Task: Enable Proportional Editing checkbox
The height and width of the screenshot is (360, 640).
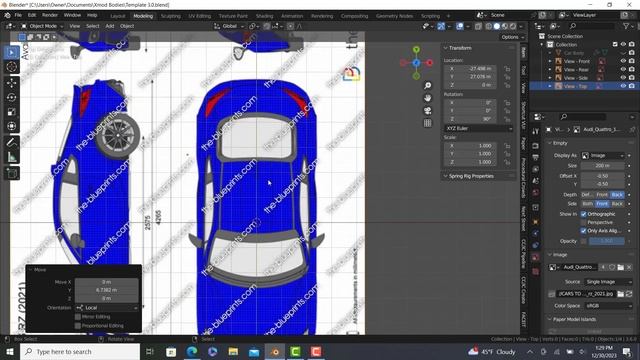Action: 78,326
